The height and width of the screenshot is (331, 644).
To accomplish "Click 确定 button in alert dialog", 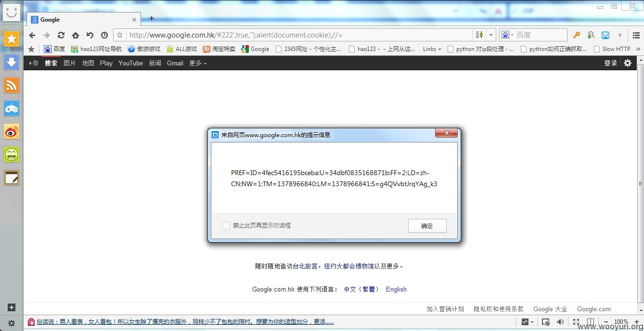I will [x=427, y=226].
